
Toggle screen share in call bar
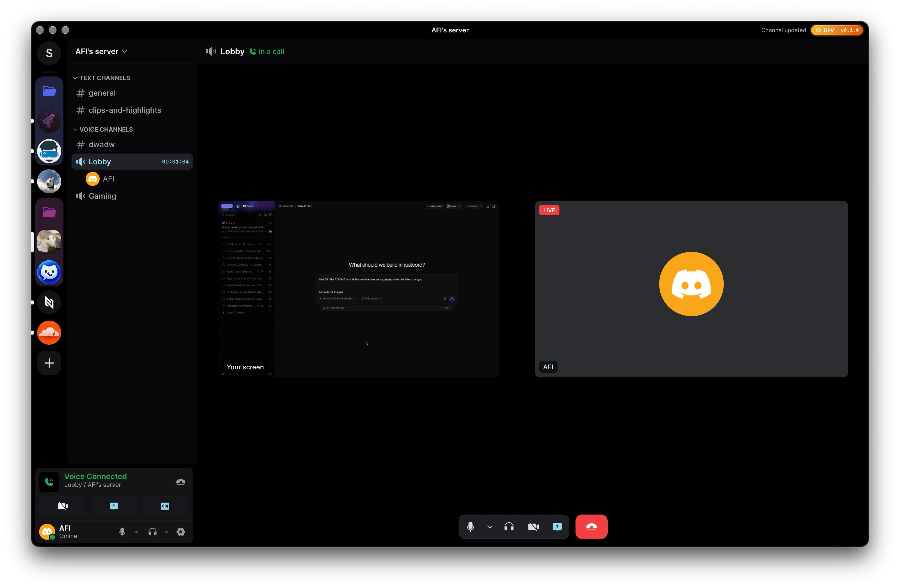click(557, 526)
